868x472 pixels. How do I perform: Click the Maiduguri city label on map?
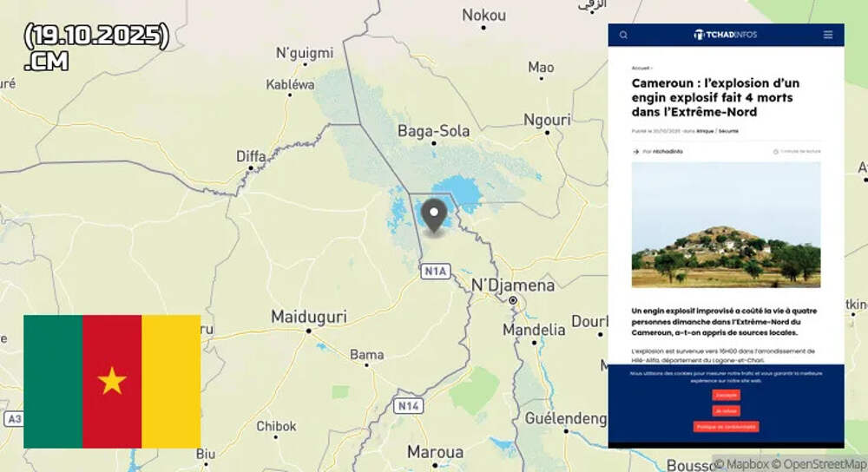coord(309,317)
